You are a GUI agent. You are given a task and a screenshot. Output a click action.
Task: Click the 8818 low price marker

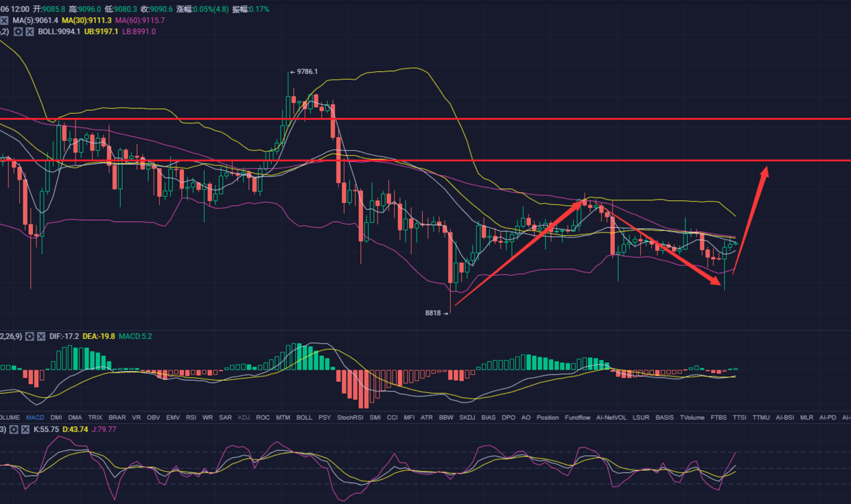click(x=436, y=313)
